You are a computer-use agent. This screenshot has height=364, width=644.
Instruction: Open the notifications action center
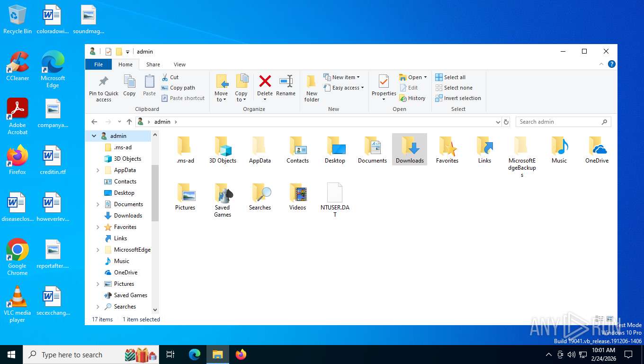coord(628,355)
